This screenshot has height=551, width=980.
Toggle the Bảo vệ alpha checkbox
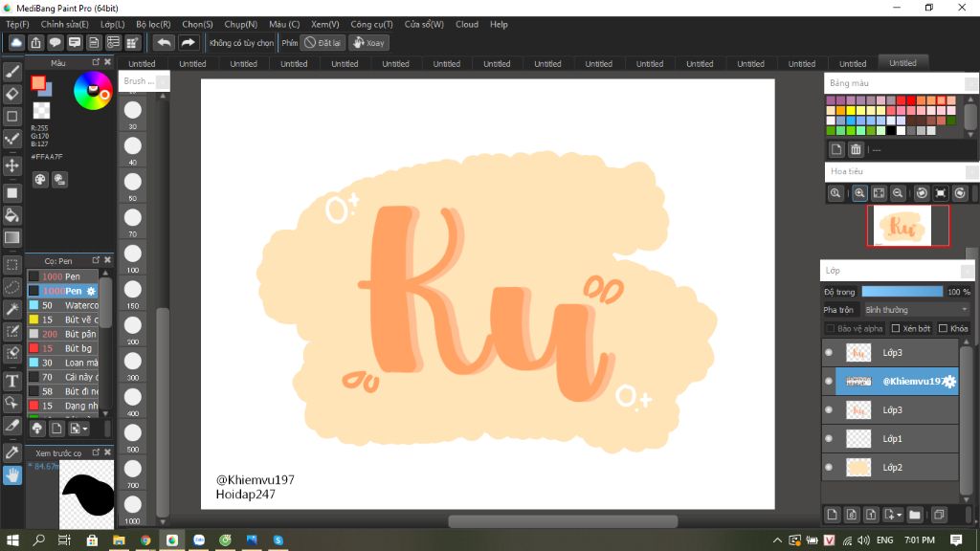831,329
